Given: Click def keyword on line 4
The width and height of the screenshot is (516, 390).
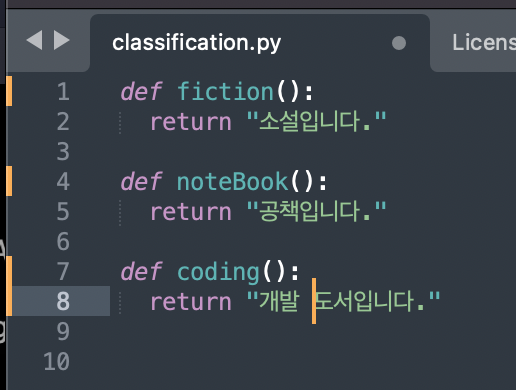Looking at the screenshot, I should (141, 181).
